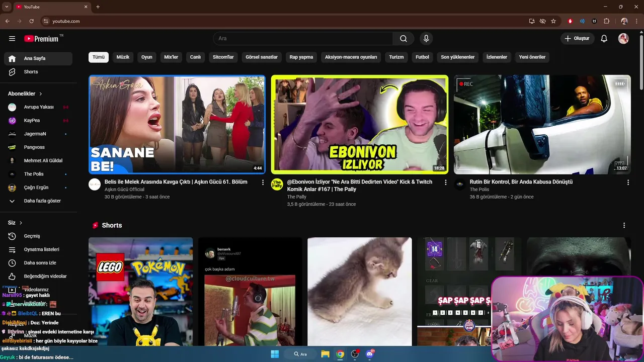Click Aşkın Gücü Official channel avatar
This screenshot has height=362, width=644.
coord(95,185)
